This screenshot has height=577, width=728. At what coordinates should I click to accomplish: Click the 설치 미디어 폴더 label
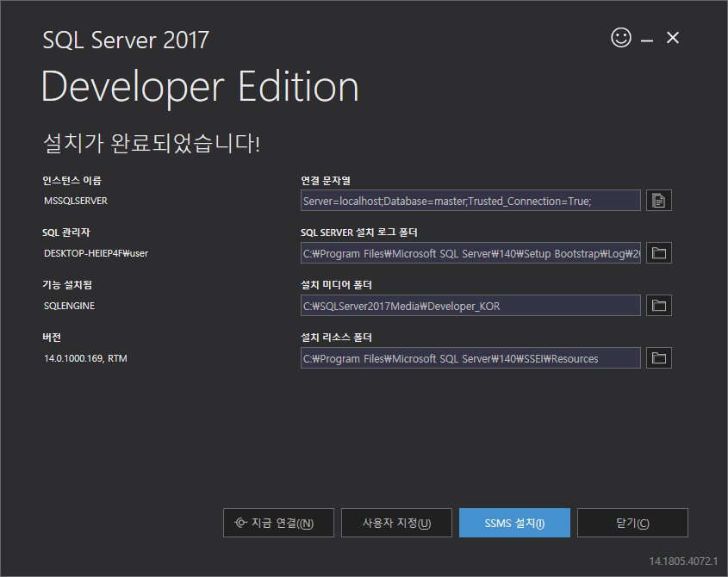336,285
